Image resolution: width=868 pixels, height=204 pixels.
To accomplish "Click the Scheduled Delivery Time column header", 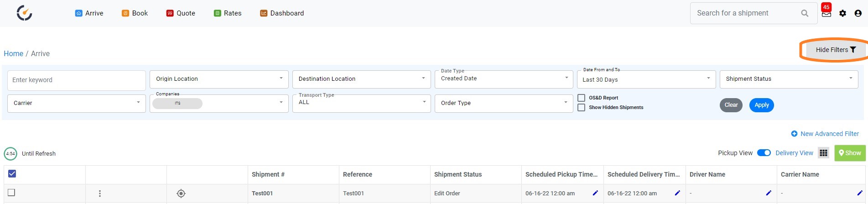I will point(644,174).
